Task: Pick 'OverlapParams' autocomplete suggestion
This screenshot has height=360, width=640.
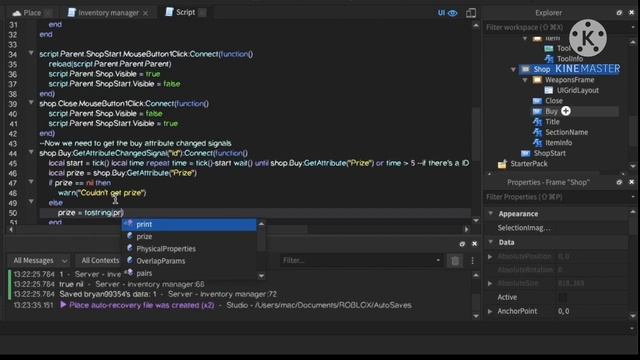Action: pos(189,261)
